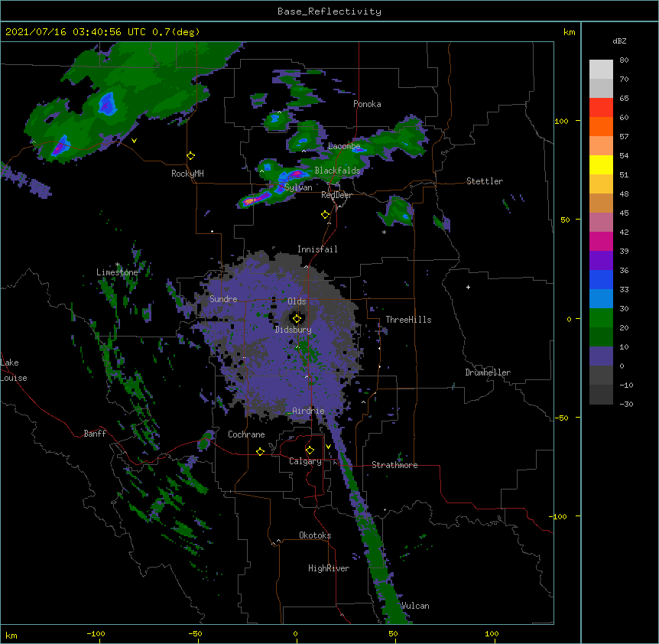The height and width of the screenshot is (644, 659).
Task: Click the RedDeer city label
Action: (336, 195)
